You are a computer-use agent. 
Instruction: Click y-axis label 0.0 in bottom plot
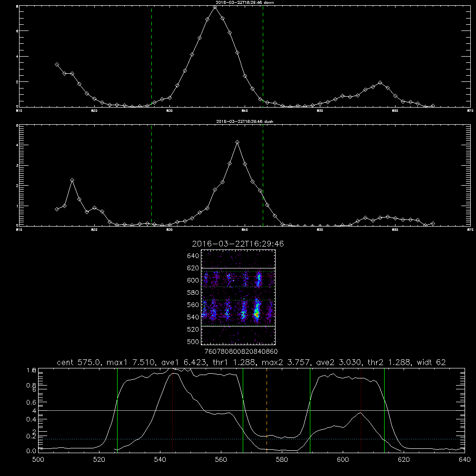[x=31, y=451]
